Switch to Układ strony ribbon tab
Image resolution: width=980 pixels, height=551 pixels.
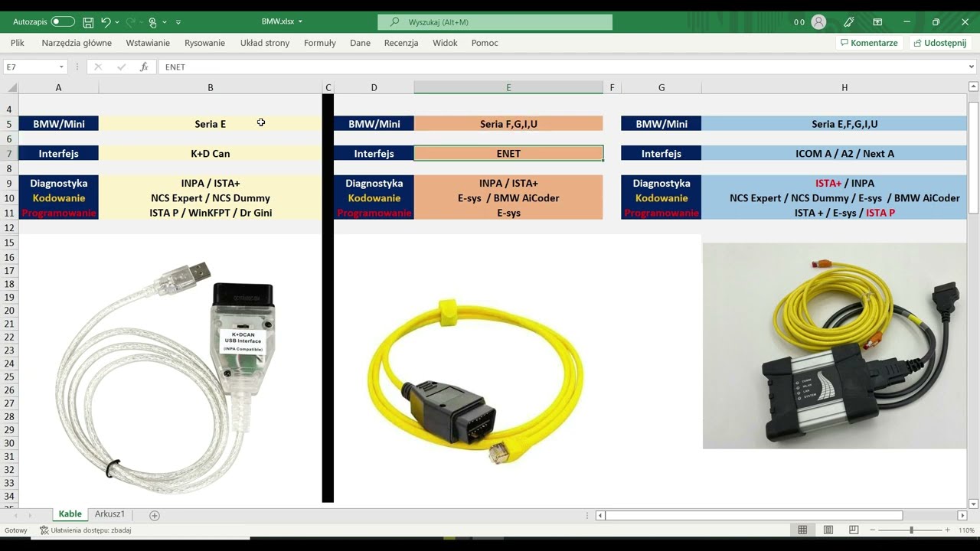265,43
